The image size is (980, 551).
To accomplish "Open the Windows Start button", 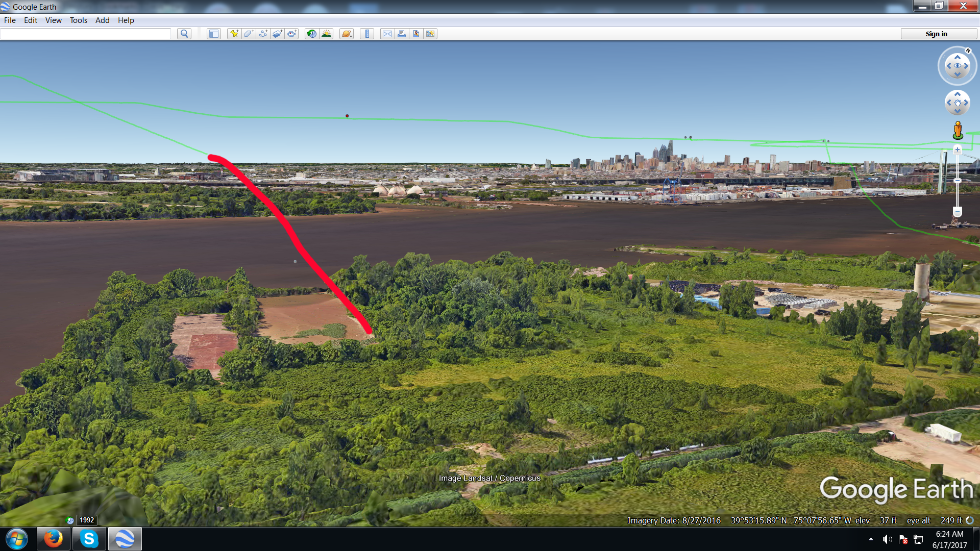I will 17,539.
